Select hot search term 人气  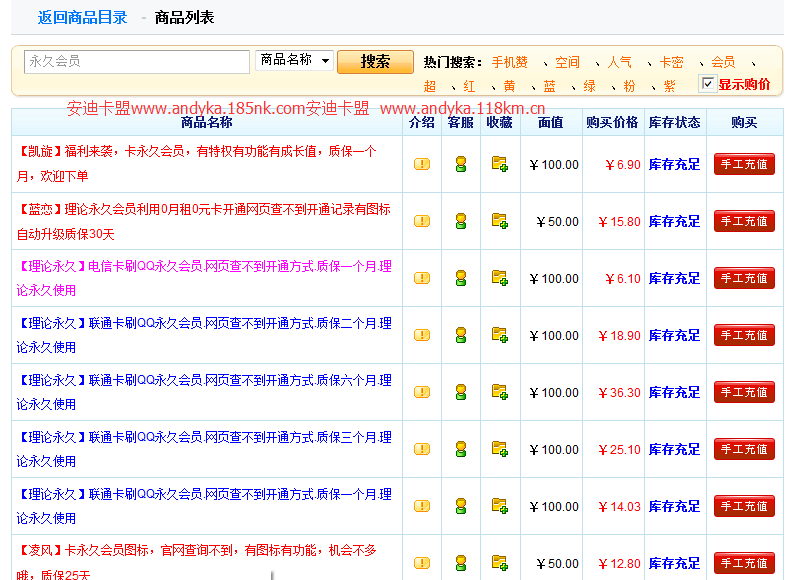coord(619,63)
